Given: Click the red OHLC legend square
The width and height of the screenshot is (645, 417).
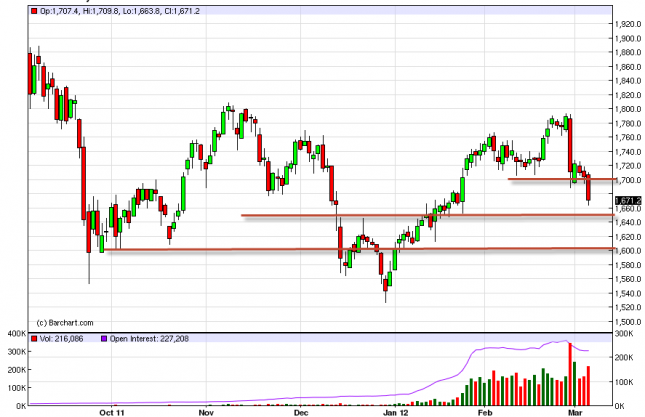Looking at the screenshot, I should (34, 11).
